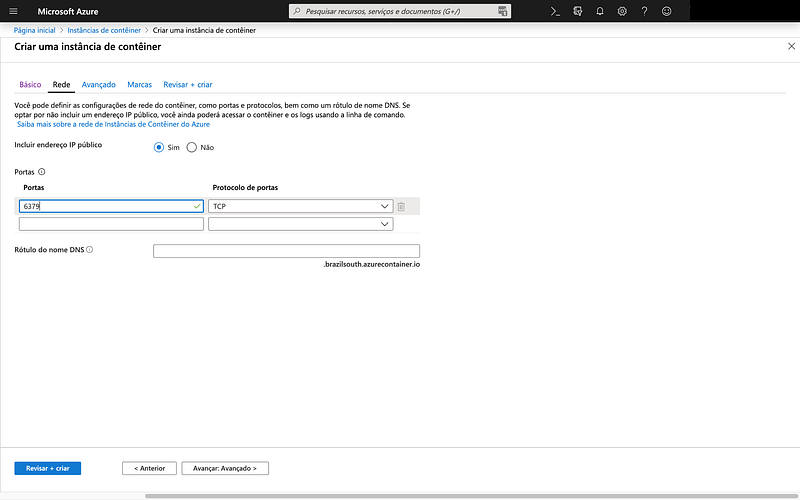The image size is (800, 500).
Task: Open Saiba mais sobre a rede link
Action: [113, 124]
